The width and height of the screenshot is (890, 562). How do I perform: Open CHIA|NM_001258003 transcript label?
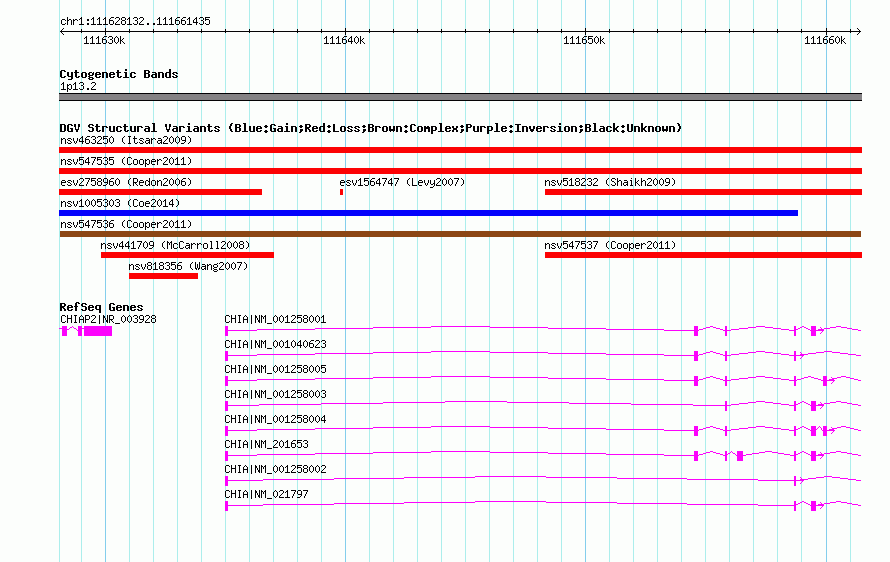275,394
